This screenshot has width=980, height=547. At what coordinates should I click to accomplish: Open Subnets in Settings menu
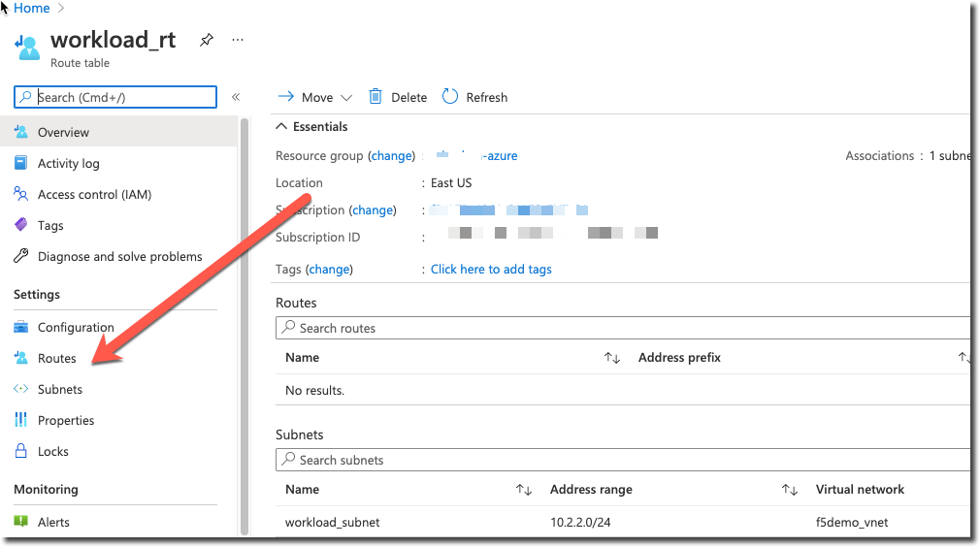[x=59, y=389]
